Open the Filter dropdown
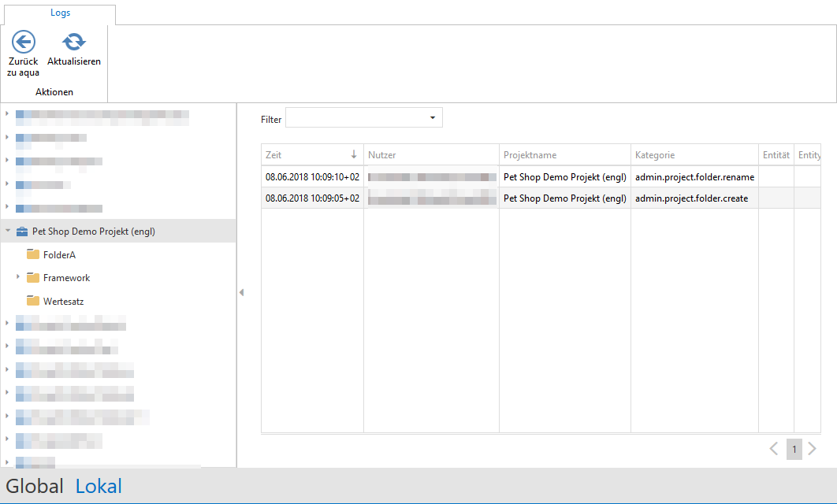The width and height of the screenshot is (837, 504). (x=433, y=118)
